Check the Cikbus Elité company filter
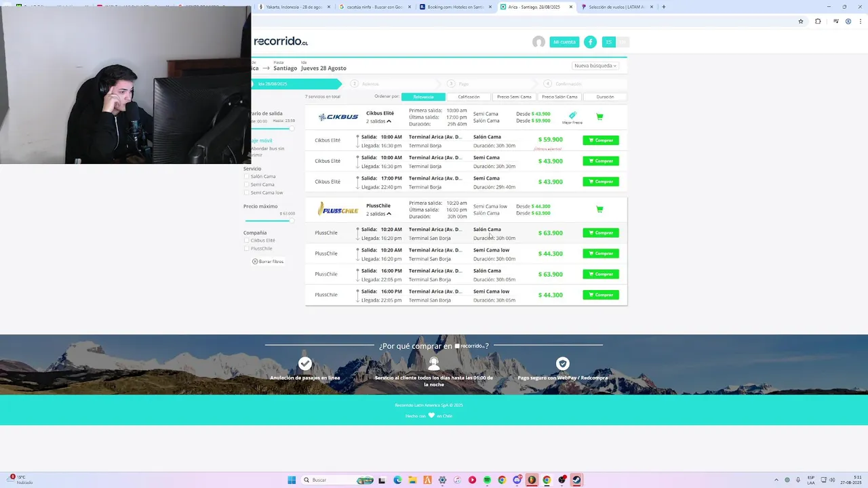The width and height of the screenshot is (868, 488). tap(247, 241)
